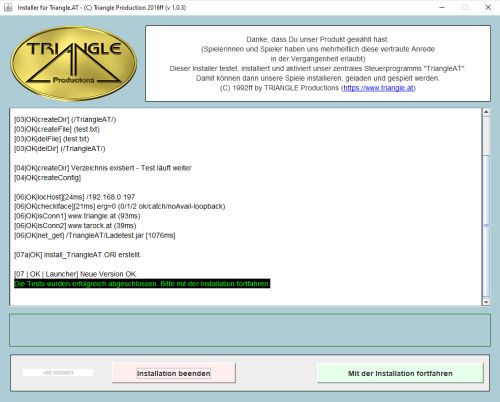Click log line net_get Ladetest.jar
500x402 pixels.
(95, 235)
